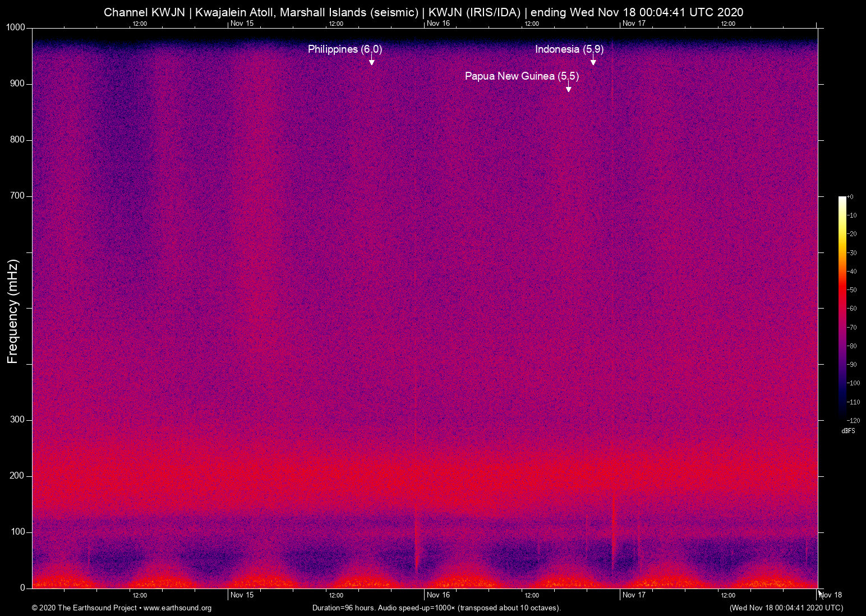The height and width of the screenshot is (616, 866).
Task: Click the 700 tick on frequency axis
Action: click(x=17, y=196)
